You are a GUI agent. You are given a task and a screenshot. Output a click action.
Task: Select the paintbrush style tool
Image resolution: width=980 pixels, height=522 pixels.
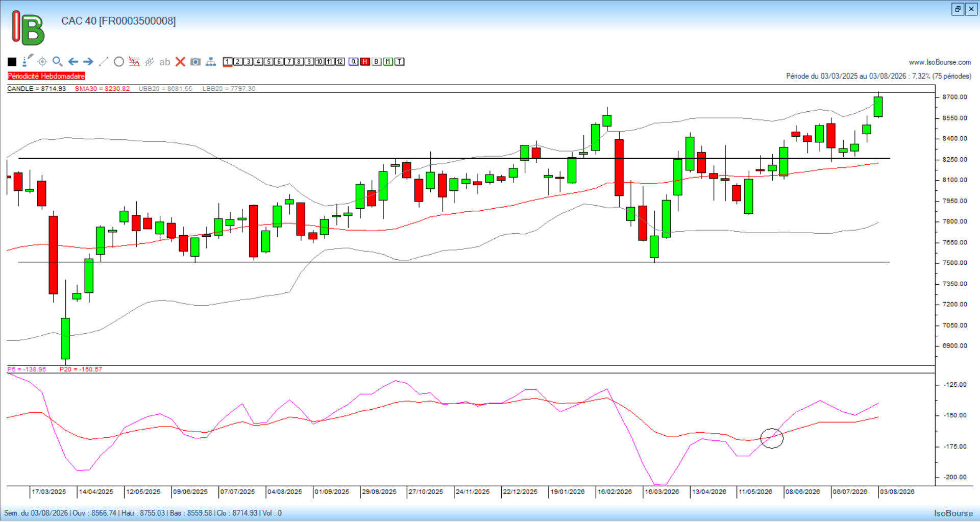coord(28,61)
